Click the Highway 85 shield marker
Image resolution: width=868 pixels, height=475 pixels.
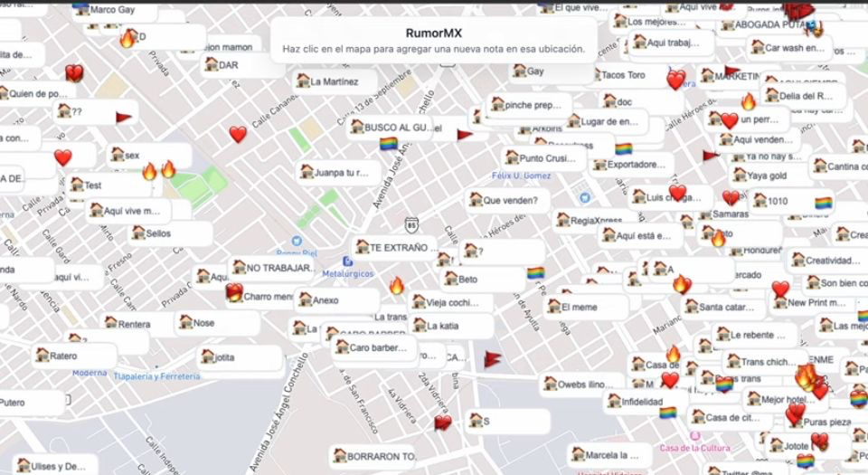411,225
